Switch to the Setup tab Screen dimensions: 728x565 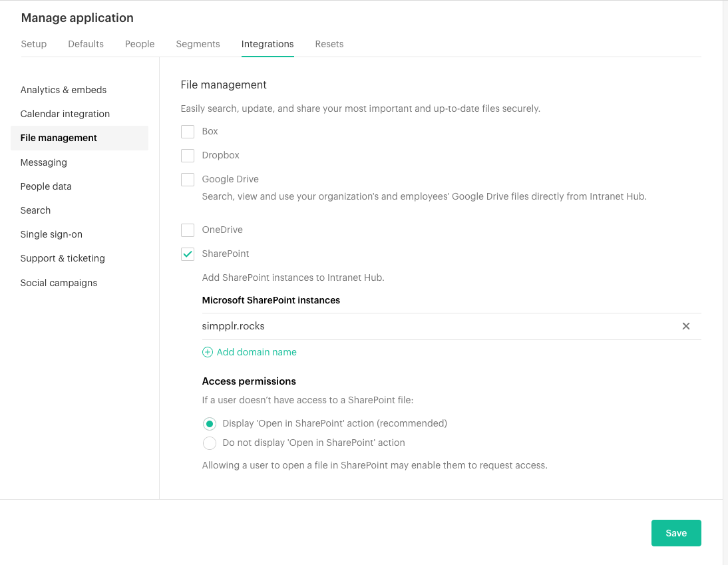[33, 44]
